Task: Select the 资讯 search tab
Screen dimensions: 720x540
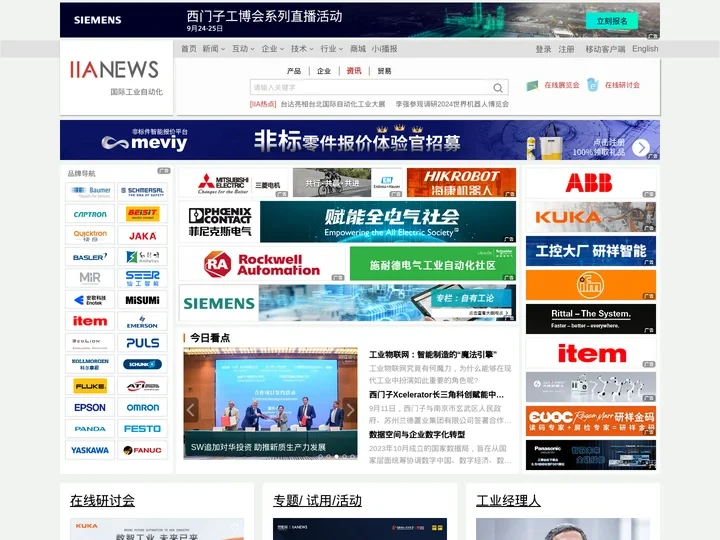Action: [x=354, y=71]
